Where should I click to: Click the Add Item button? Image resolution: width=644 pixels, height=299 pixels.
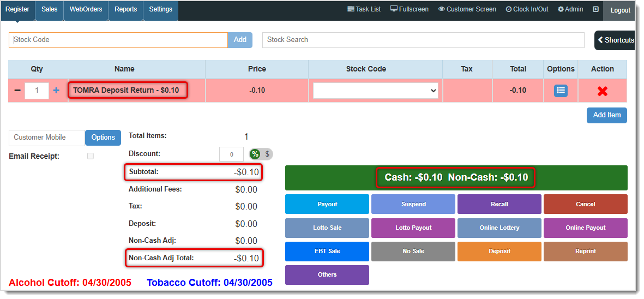tap(606, 115)
